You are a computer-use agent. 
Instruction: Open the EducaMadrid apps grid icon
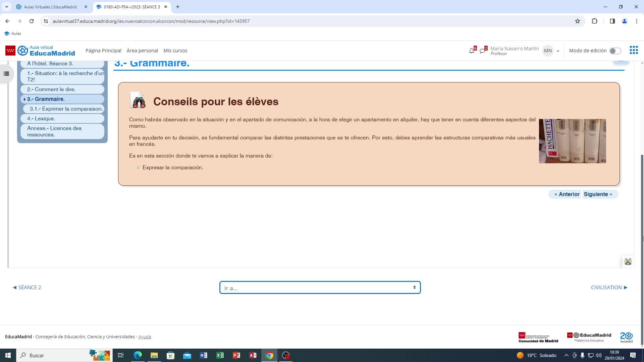tap(634, 50)
